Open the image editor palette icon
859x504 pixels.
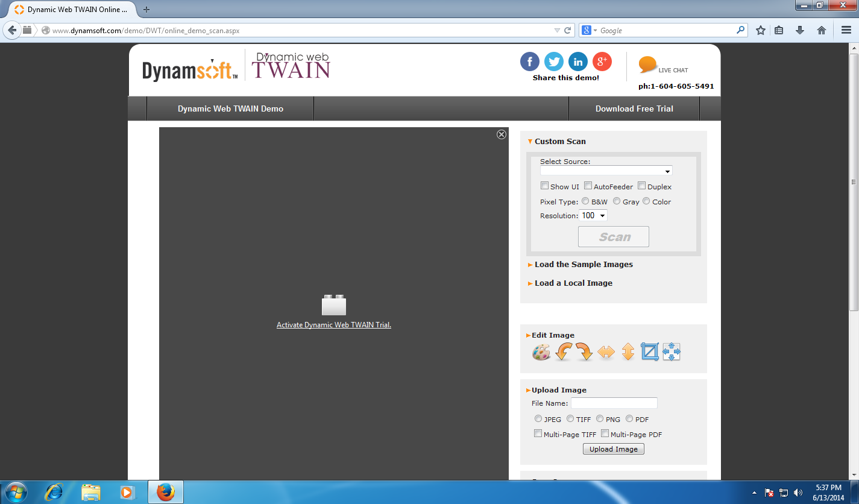tap(541, 352)
